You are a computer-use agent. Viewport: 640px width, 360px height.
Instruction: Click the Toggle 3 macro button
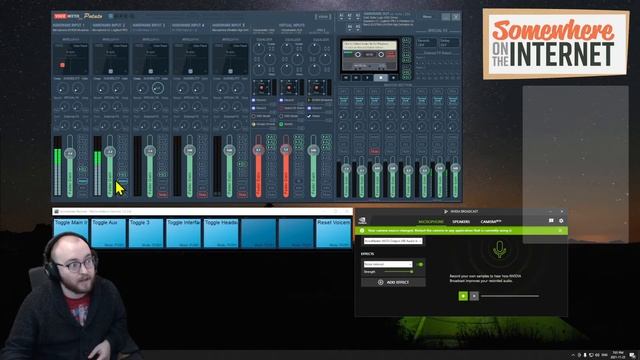click(146, 233)
